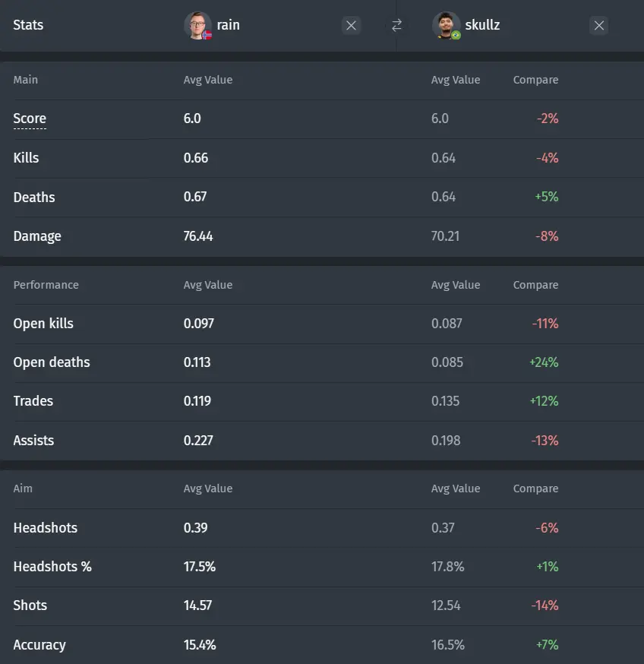Remove rain from the comparison
644x664 pixels.
point(351,25)
